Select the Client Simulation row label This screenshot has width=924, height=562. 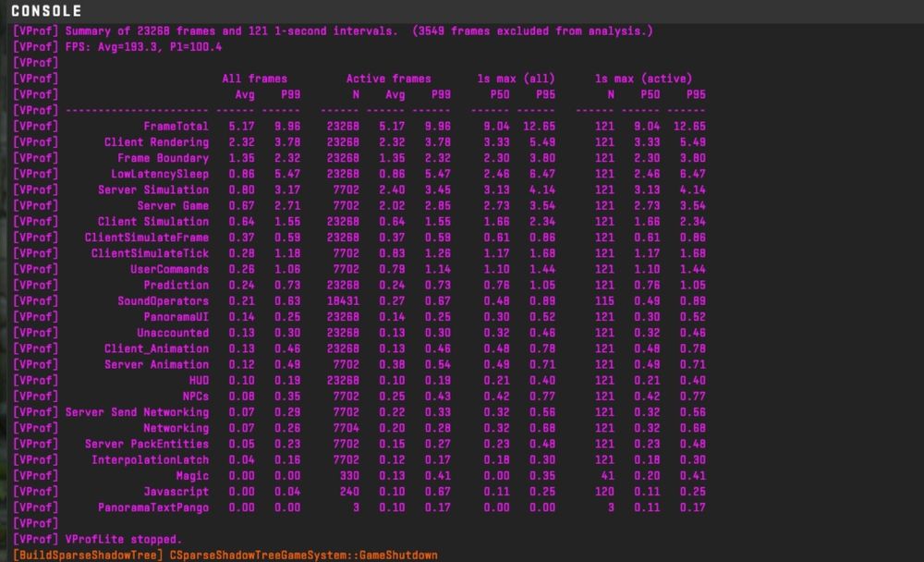click(x=153, y=223)
